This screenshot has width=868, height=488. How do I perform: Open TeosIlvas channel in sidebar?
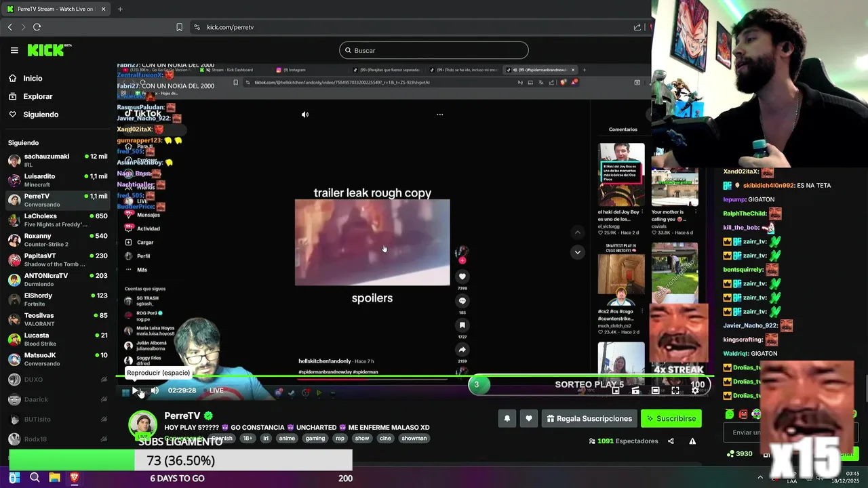coord(58,319)
